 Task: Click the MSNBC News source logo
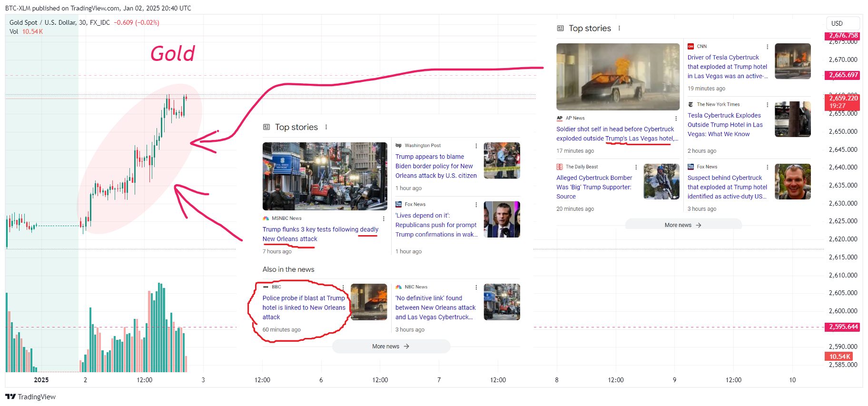(266, 218)
